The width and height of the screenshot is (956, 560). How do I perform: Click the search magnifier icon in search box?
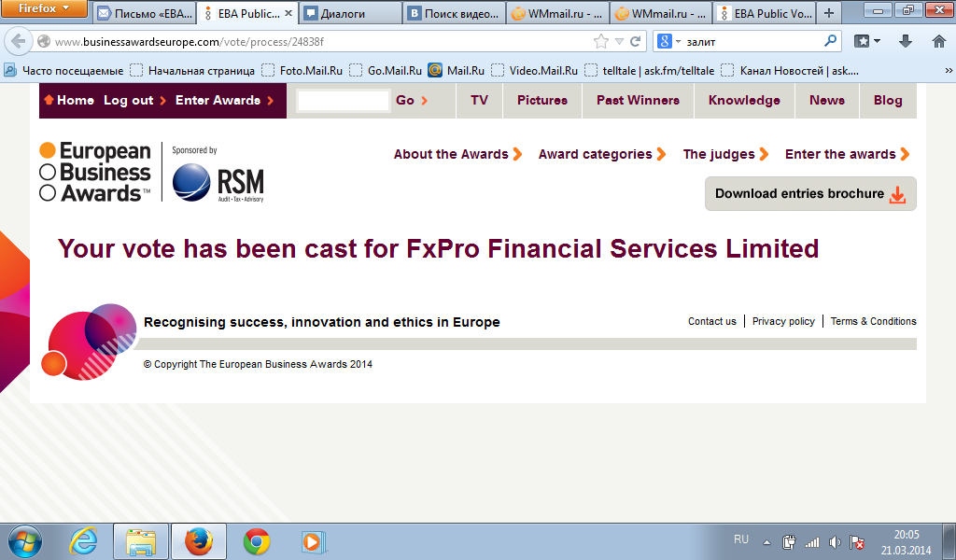[x=830, y=41]
